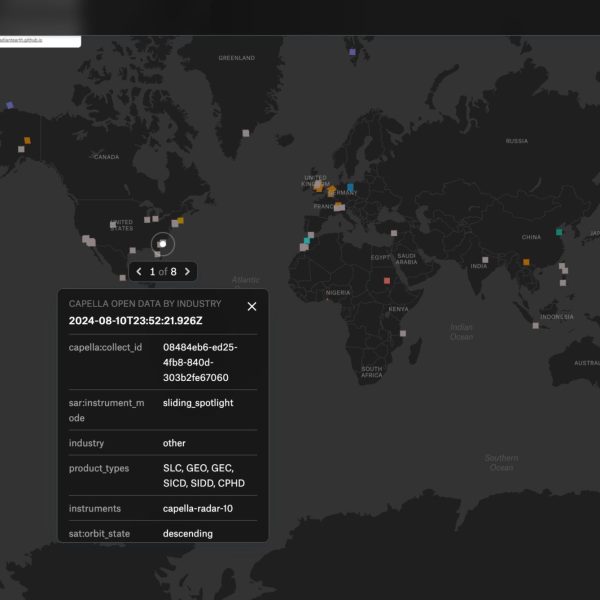Click the industry value 'other'
600x600 pixels.
tap(174, 443)
